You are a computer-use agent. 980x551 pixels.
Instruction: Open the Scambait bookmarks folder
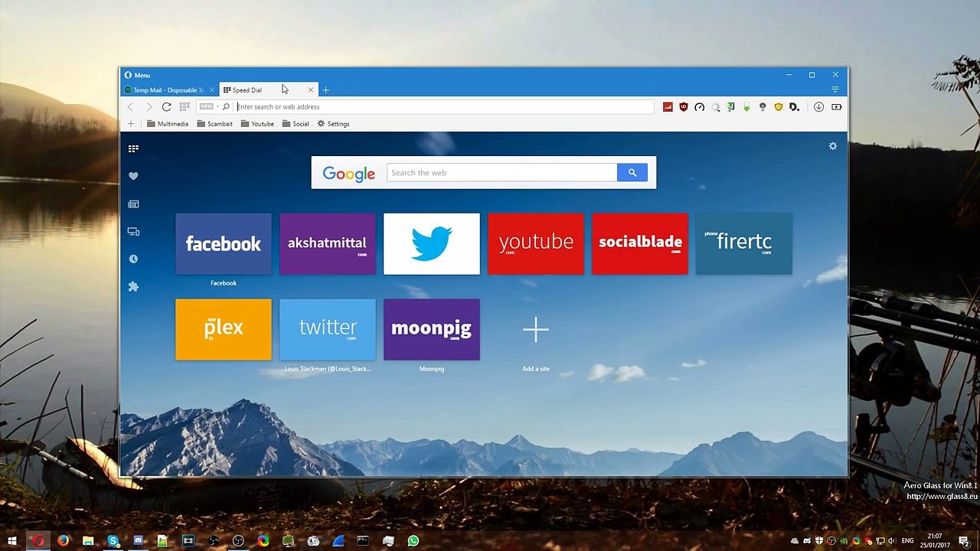click(x=215, y=124)
